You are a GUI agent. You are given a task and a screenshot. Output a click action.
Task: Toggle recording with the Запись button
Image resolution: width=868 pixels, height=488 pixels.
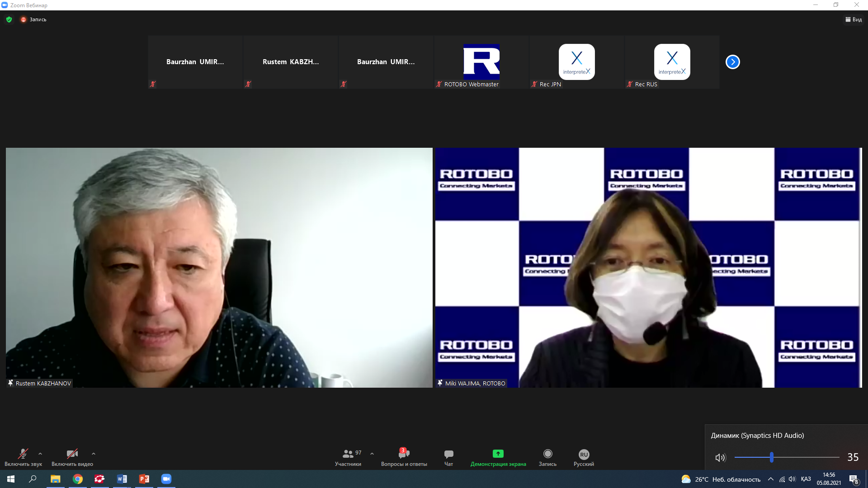(547, 457)
